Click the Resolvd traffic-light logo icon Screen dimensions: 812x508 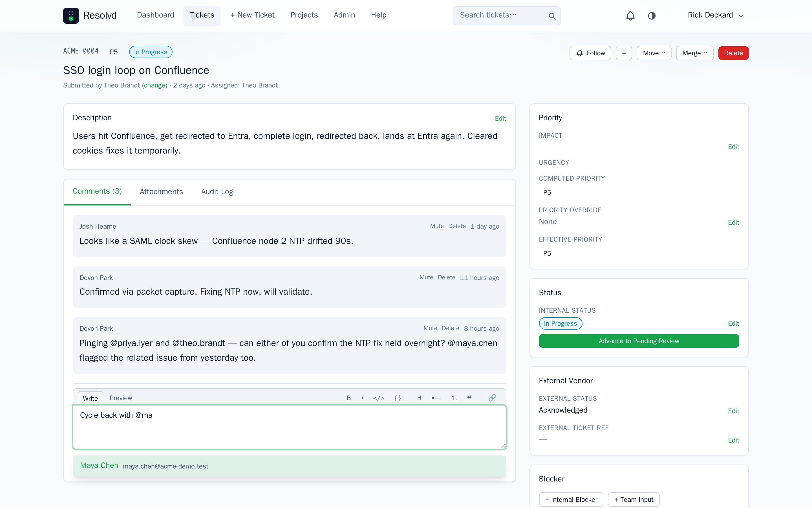point(71,16)
